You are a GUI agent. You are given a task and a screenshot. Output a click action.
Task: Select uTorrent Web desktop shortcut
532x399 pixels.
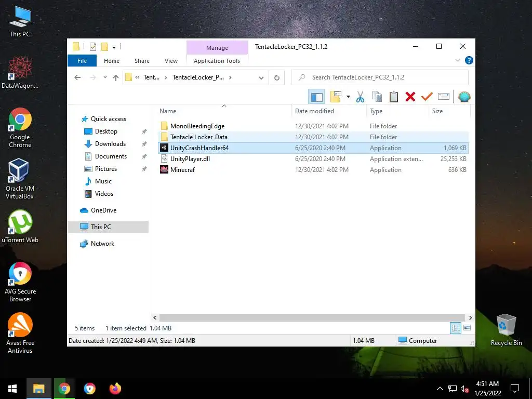(20, 227)
